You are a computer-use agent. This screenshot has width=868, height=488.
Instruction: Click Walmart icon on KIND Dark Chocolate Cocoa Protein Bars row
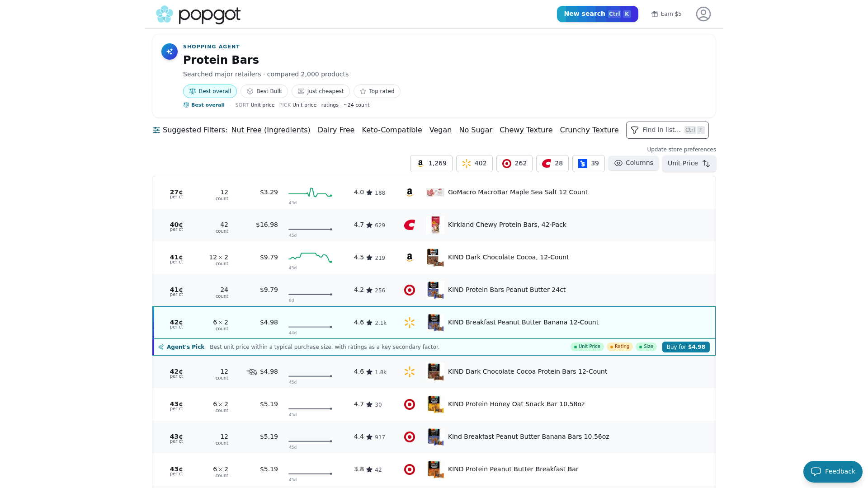[x=410, y=372]
